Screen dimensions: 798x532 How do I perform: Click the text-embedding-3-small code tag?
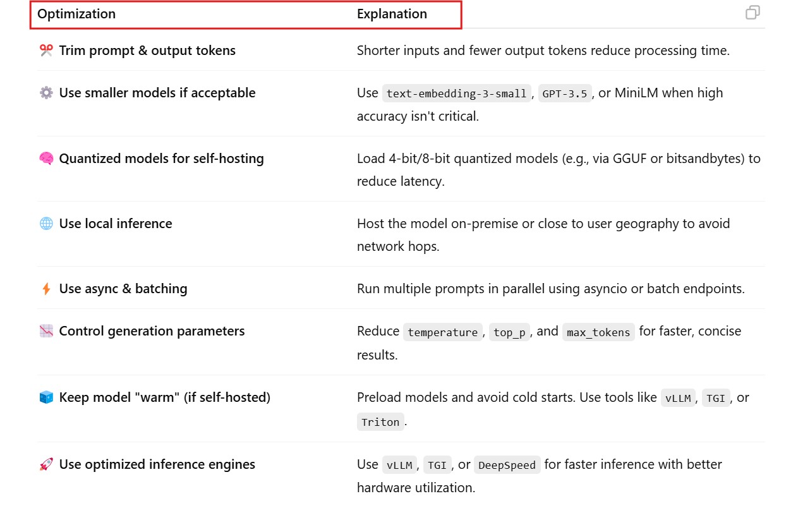coord(456,94)
